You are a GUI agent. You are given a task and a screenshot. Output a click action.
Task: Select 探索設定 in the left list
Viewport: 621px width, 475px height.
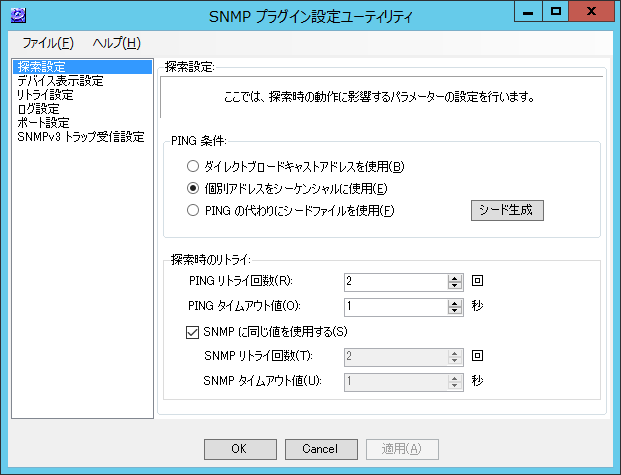(82, 67)
